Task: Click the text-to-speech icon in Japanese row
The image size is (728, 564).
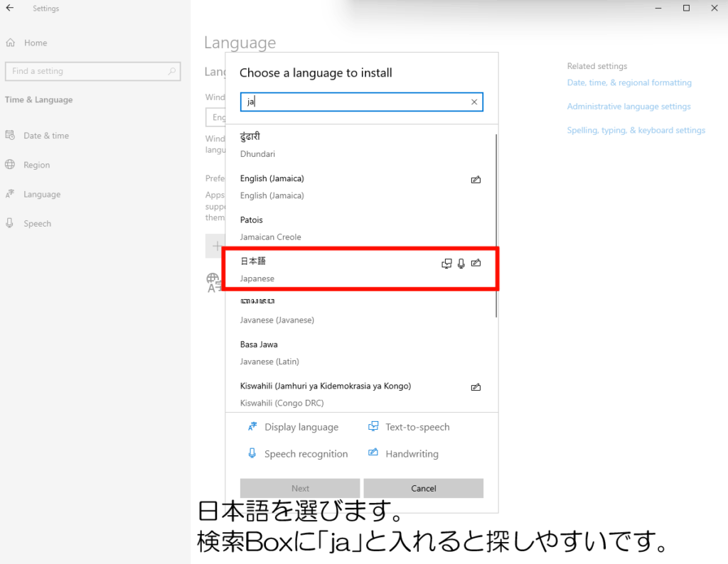Action: [446, 264]
